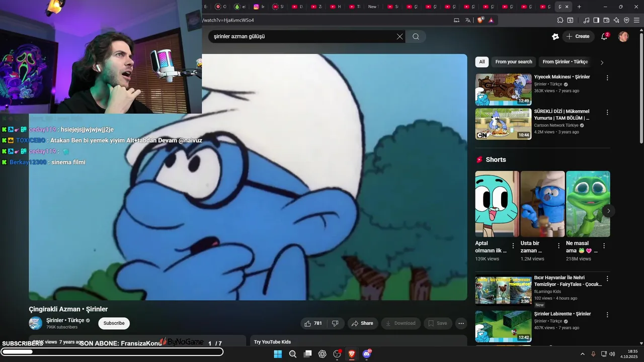
Task: Open a new browser tab
Action: click(x=579, y=7)
